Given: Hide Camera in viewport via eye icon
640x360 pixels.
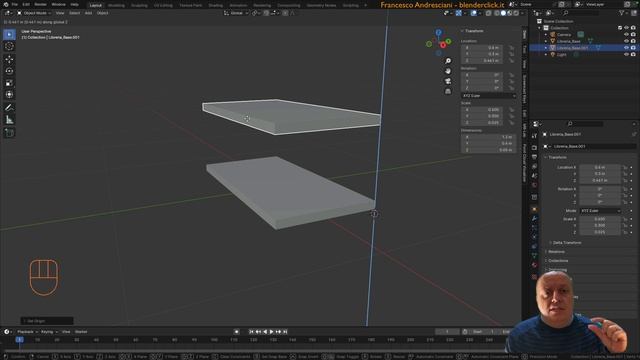Looking at the screenshot, I should click(627, 34).
